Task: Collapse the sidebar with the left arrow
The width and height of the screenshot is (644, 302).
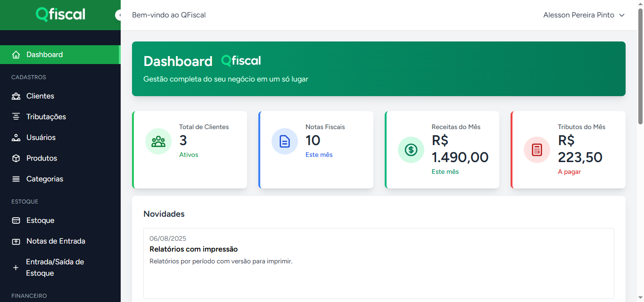Action: point(119,15)
